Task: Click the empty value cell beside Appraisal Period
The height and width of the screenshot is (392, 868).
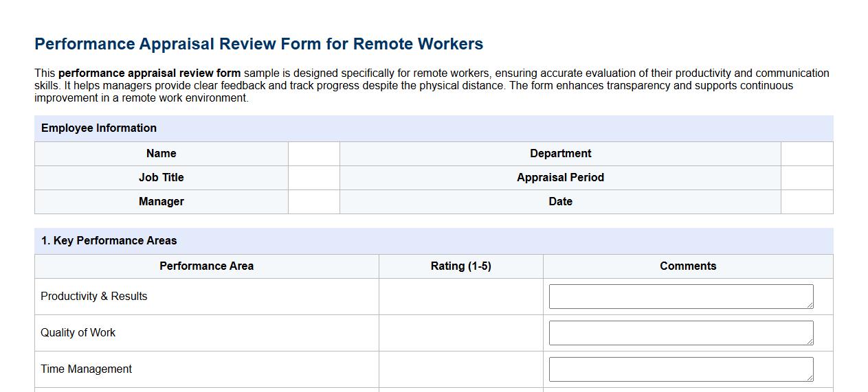Action: tap(807, 178)
